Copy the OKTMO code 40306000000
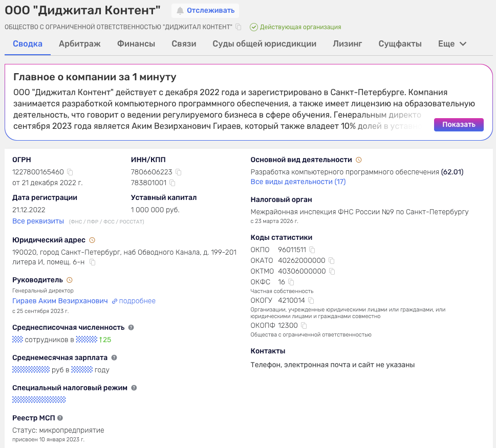 pyautogui.click(x=332, y=272)
